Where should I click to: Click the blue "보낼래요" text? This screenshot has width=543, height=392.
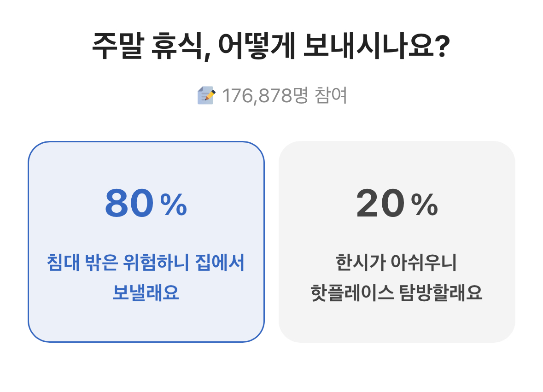[x=146, y=293]
